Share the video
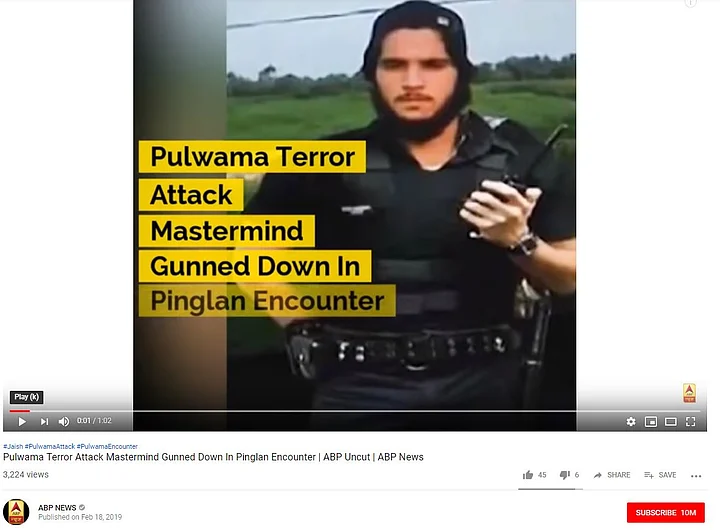Image resolution: width=720 pixels, height=530 pixels. pyautogui.click(x=612, y=475)
